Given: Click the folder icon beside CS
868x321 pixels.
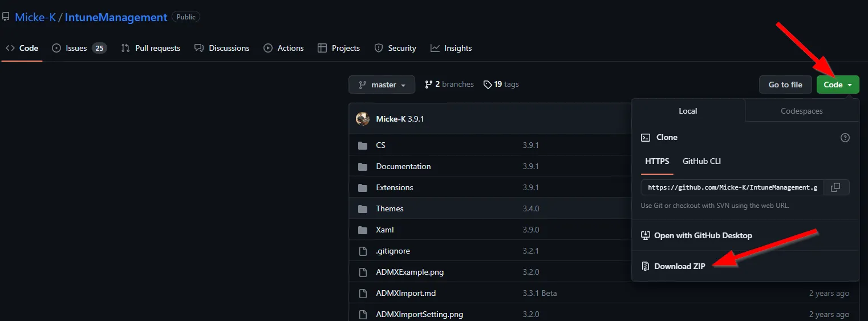Looking at the screenshot, I should click(x=363, y=146).
